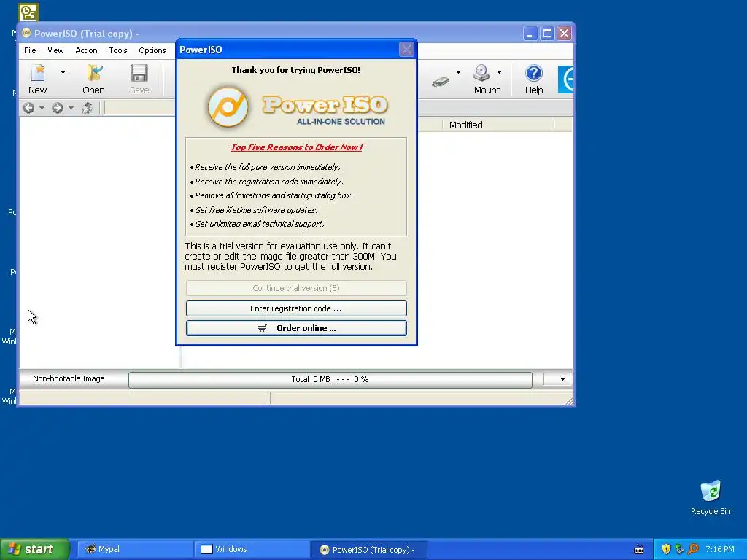
Task: Open the Options menu
Action: tap(152, 50)
